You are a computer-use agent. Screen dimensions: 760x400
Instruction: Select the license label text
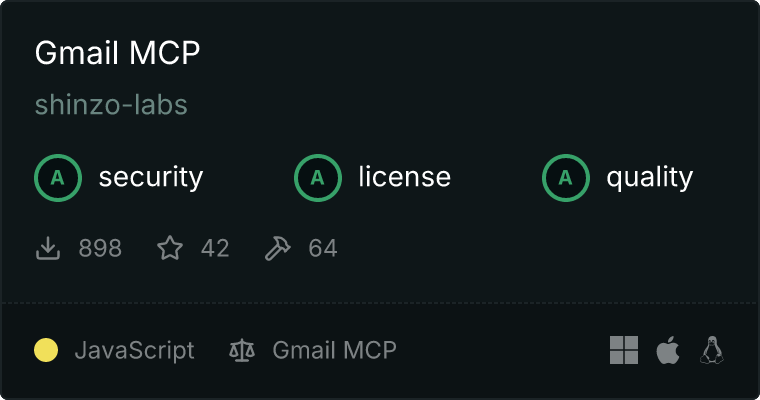404,176
